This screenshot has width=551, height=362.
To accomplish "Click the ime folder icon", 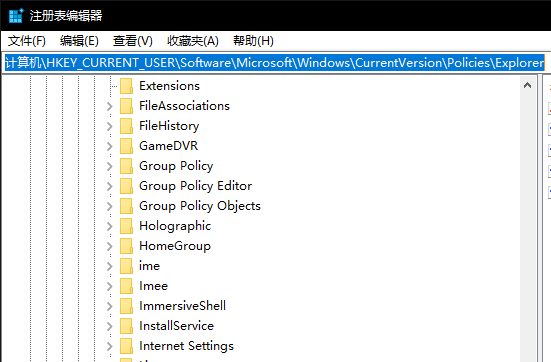I will [127, 266].
